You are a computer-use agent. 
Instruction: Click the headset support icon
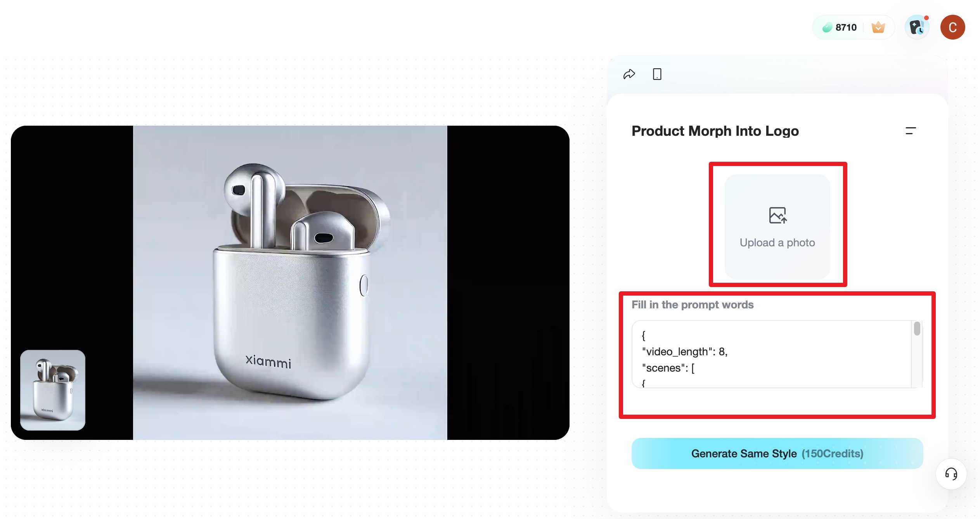pyautogui.click(x=951, y=474)
